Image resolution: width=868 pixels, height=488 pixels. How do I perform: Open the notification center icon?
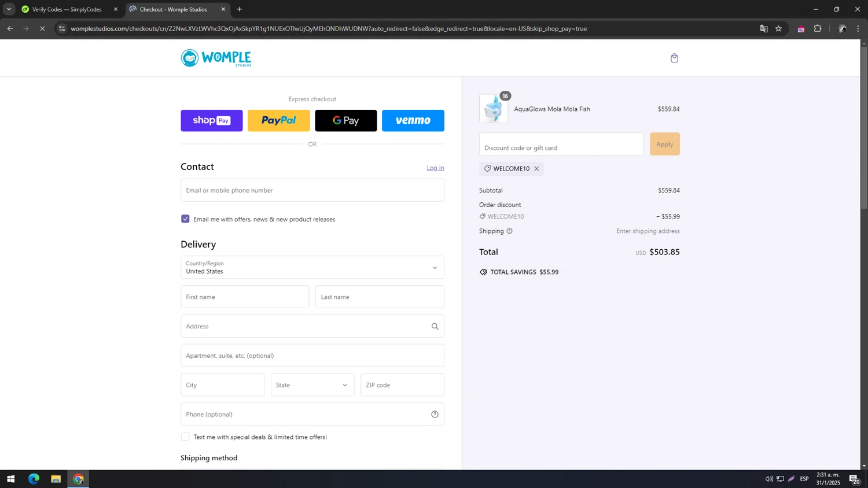854,479
